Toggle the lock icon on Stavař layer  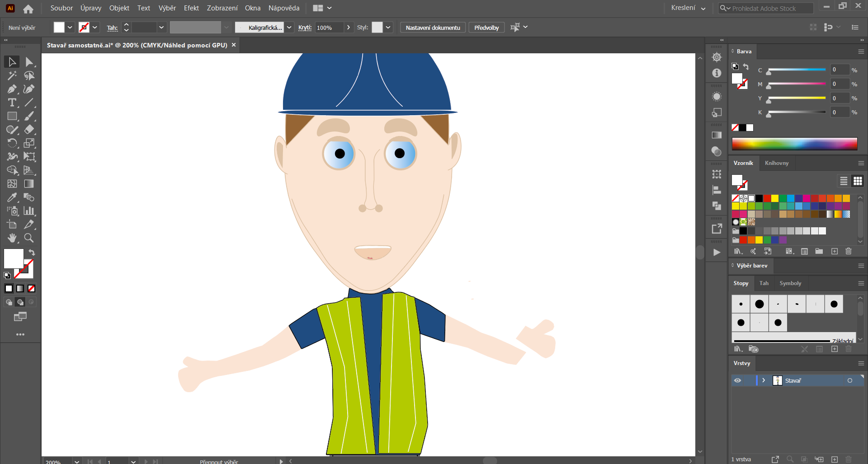[x=750, y=380]
